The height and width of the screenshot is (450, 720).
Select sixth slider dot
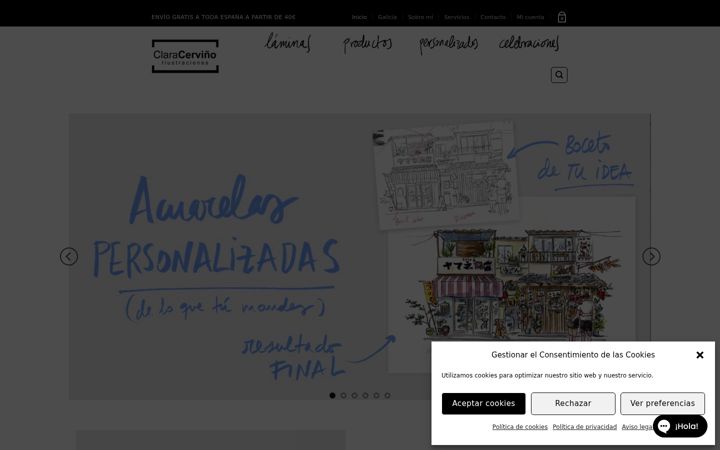click(388, 395)
